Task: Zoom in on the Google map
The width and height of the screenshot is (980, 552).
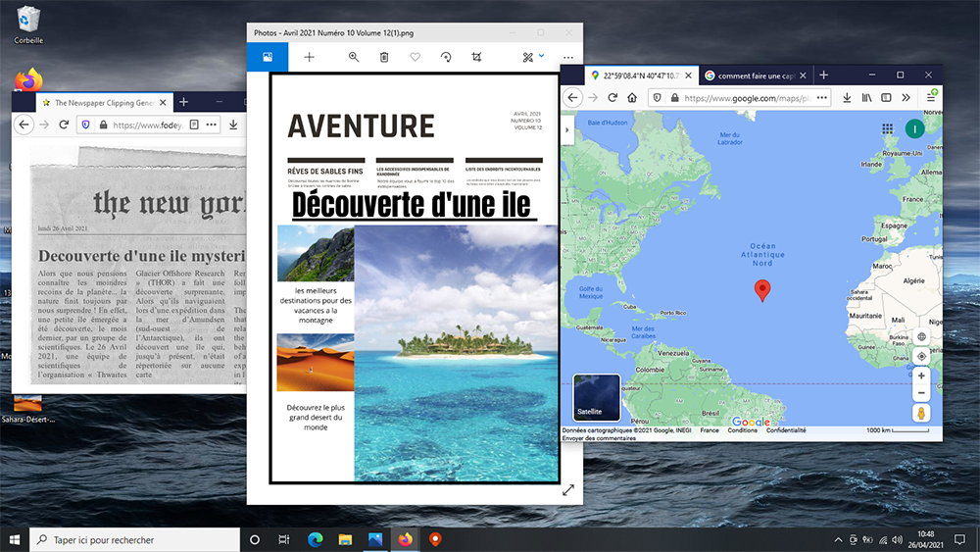Action: [x=921, y=376]
